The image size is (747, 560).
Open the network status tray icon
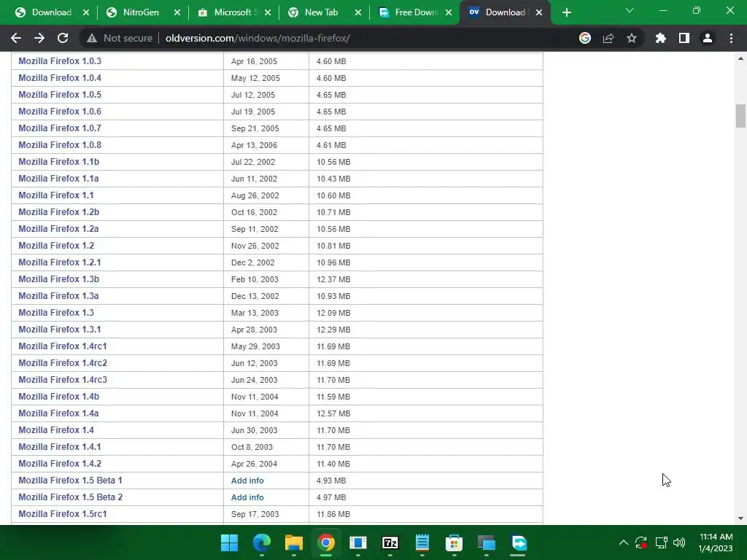point(661,542)
